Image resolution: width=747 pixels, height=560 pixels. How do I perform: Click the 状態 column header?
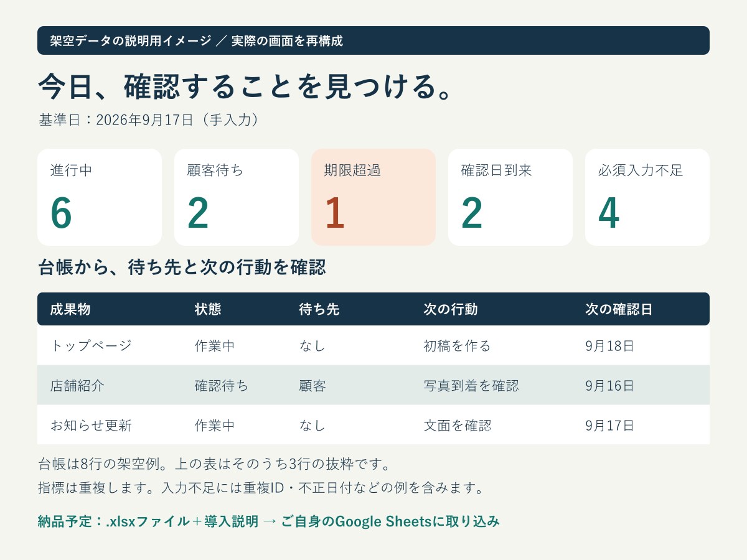(208, 309)
